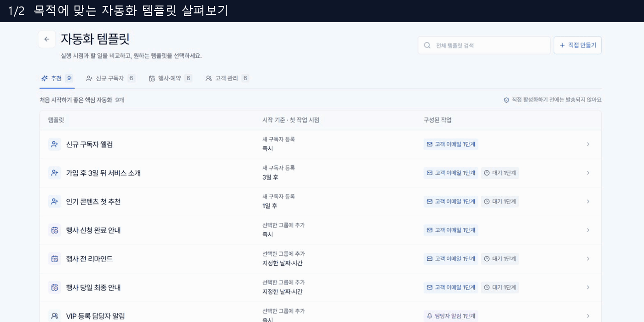Click the shield icon beside activation notice

pos(506,100)
